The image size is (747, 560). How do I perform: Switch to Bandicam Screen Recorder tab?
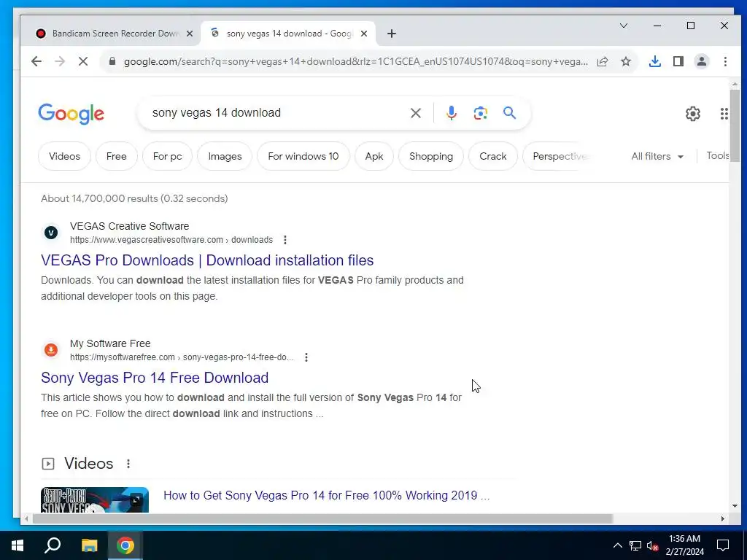(115, 34)
